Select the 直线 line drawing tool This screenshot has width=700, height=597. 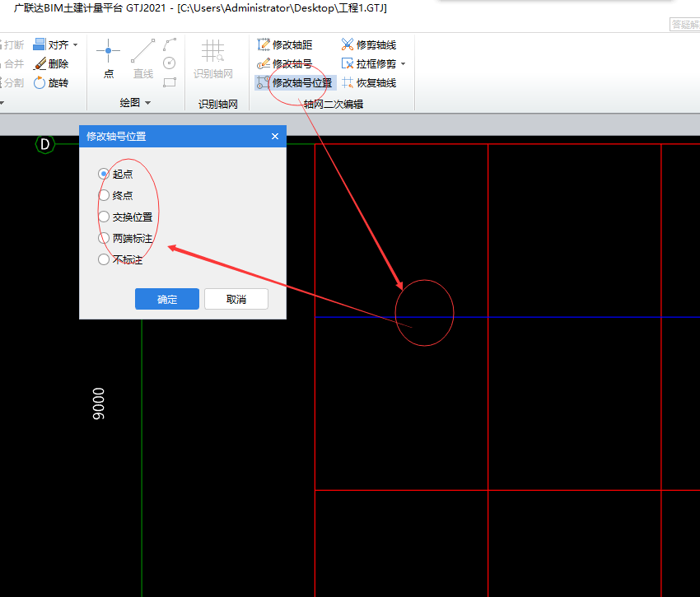click(142, 59)
